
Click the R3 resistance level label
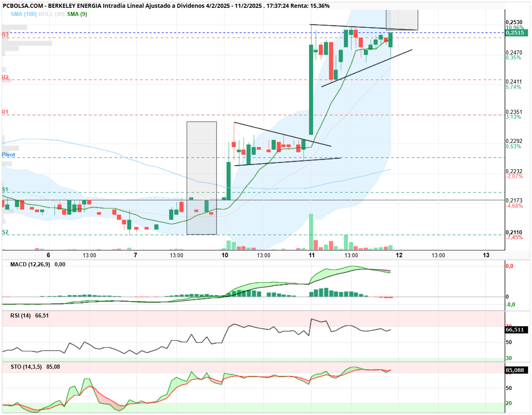tap(5, 35)
